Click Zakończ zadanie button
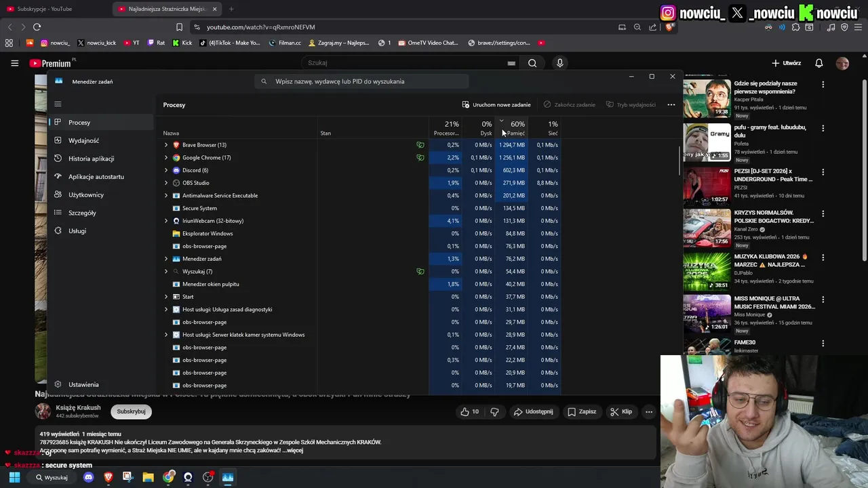Screen dimensions: 868x488 click(x=569, y=105)
